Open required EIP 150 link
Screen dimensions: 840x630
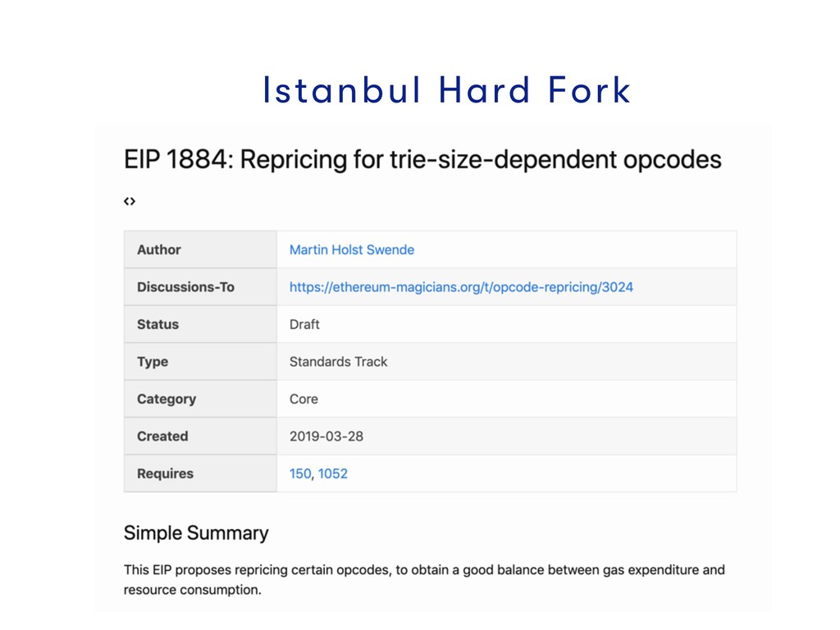coord(299,473)
